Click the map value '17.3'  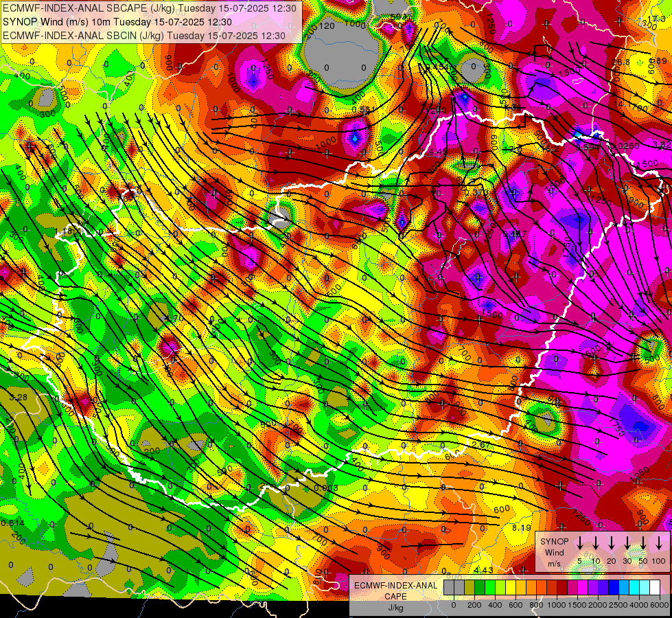(657, 19)
